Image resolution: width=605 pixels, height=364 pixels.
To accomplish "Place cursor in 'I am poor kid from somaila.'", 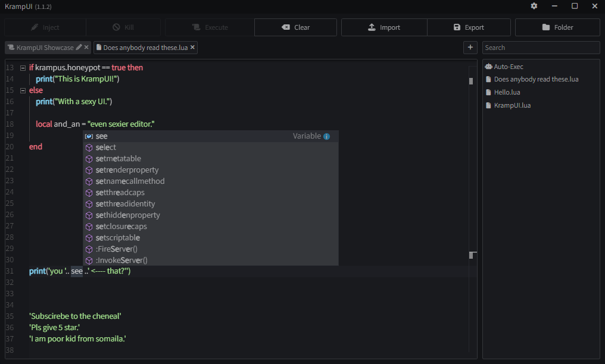I will pos(77,339).
